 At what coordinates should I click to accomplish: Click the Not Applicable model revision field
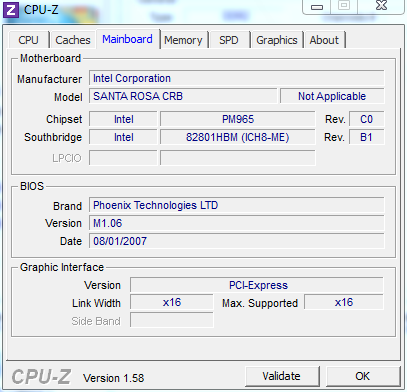332,96
